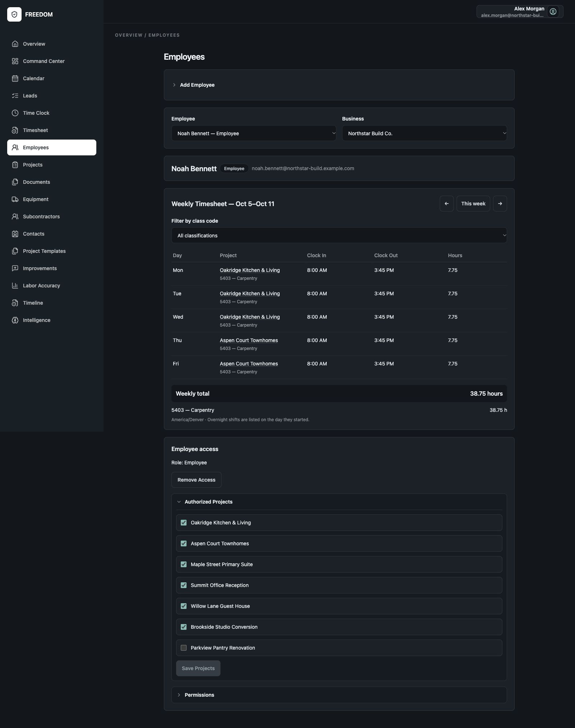Uncheck Oakridge Kitchen & Living project
This screenshot has width=575, height=728.
[184, 523]
